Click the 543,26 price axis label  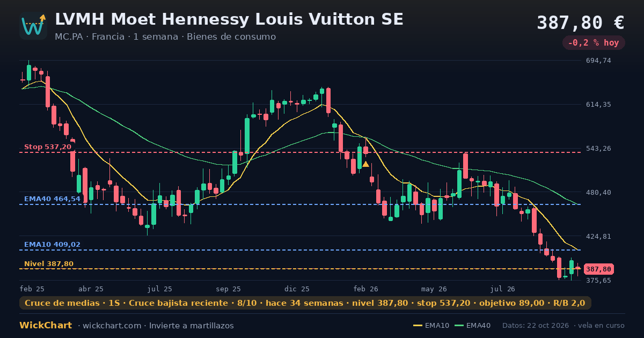click(x=598, y=149)
